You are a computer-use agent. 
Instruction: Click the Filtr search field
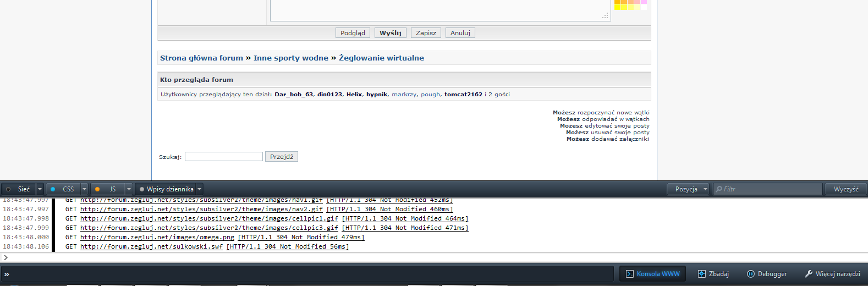tap(770, 189)
